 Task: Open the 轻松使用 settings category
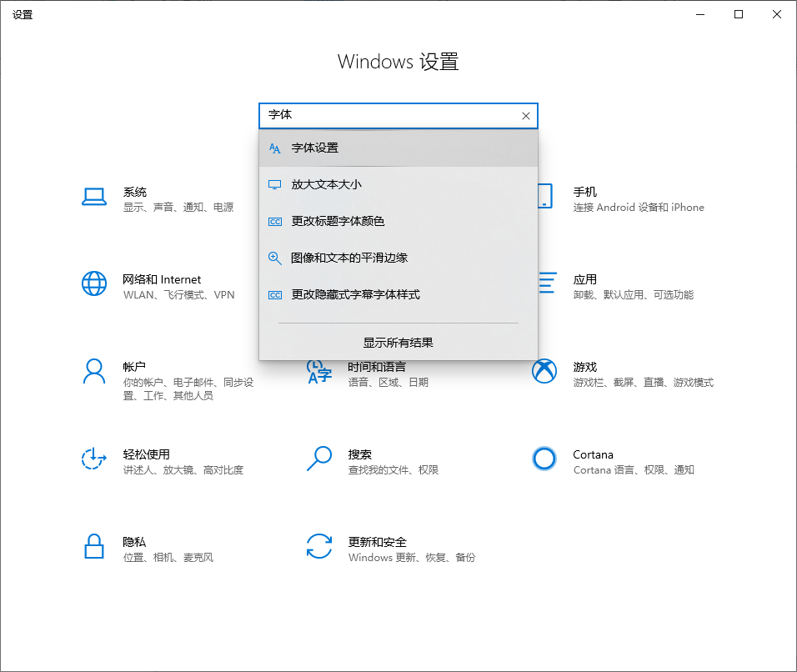pyautogui.click(x=147, y=454)
